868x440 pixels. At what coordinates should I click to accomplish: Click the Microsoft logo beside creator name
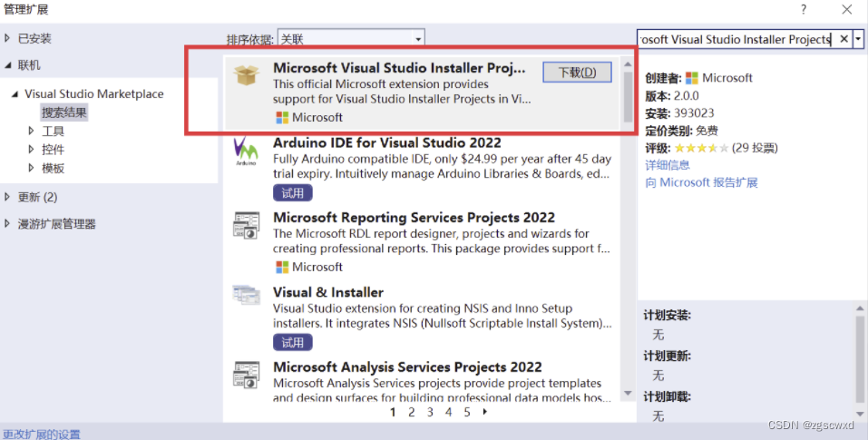(x=691, y=78)
